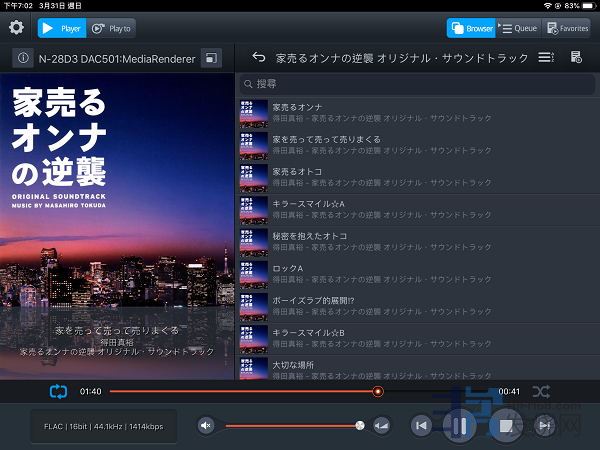Go back with the return arrow
This screenshot has height=450, width=600.
pyautogui.click(x=259, y=58)
